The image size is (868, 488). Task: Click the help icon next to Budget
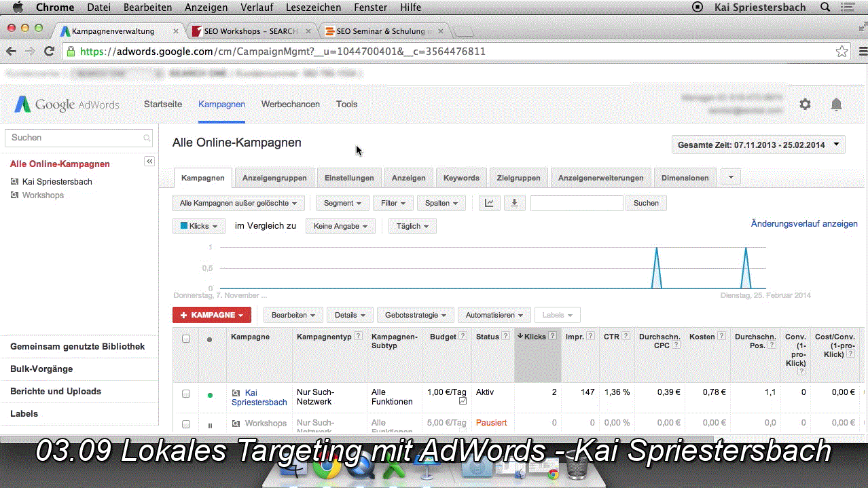[x=463, y=336]
